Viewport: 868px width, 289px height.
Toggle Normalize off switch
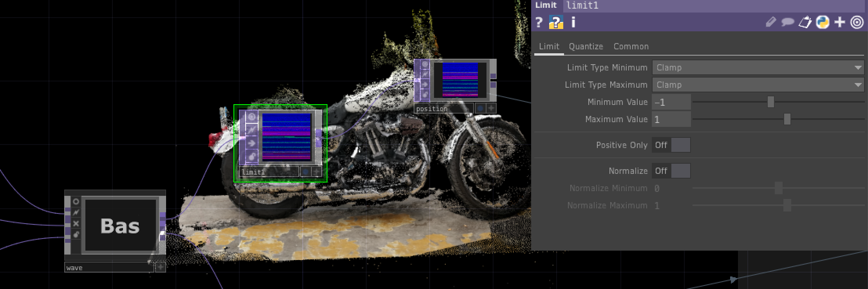tap(671, 171)
